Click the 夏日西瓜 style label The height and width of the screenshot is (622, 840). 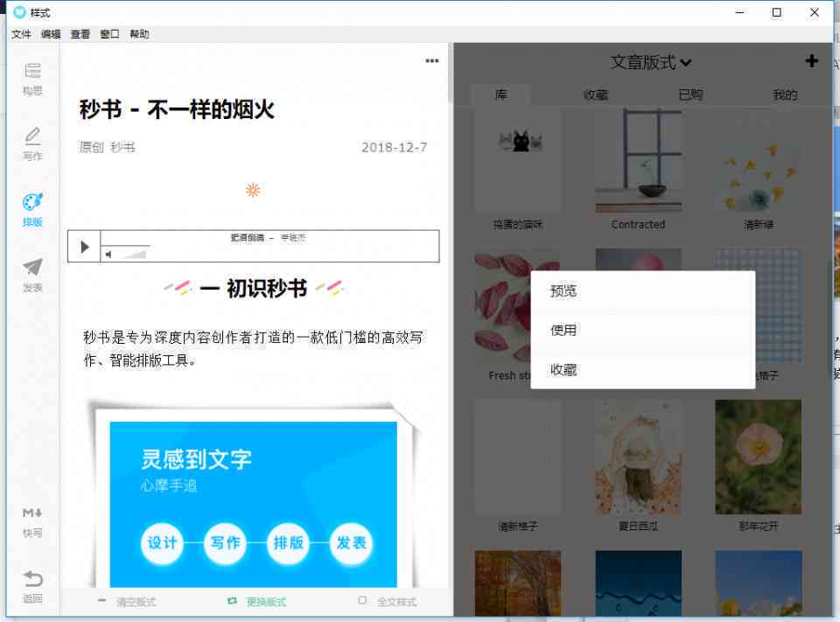638,526
